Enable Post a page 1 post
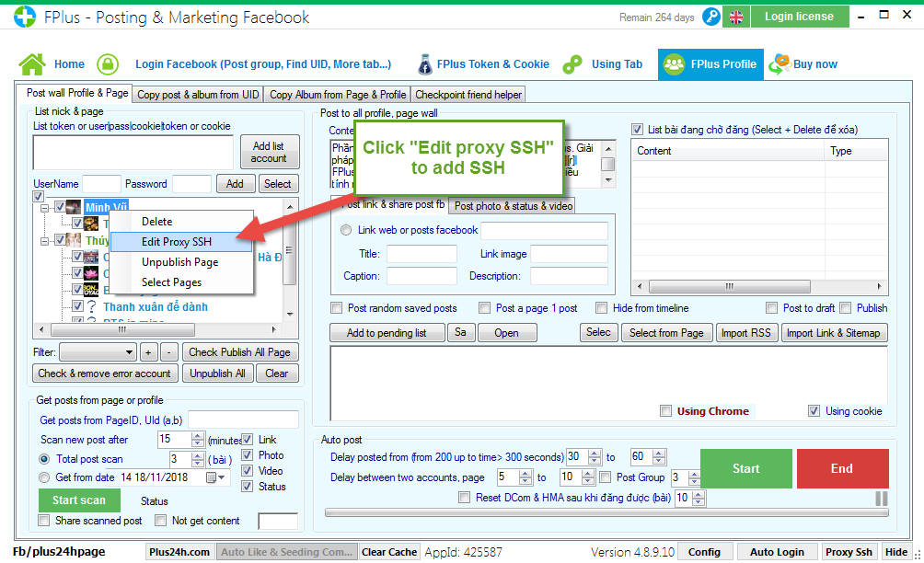The width and height of the screenshot is (924, 563). [484, 307]
